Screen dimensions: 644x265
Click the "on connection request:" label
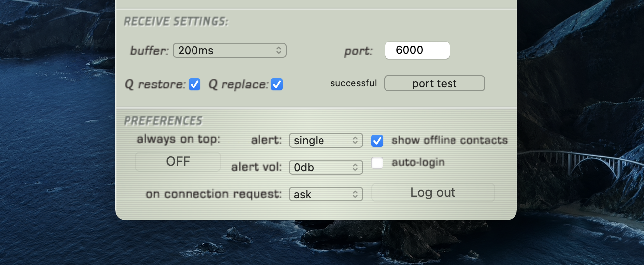[x=213, y=194]
